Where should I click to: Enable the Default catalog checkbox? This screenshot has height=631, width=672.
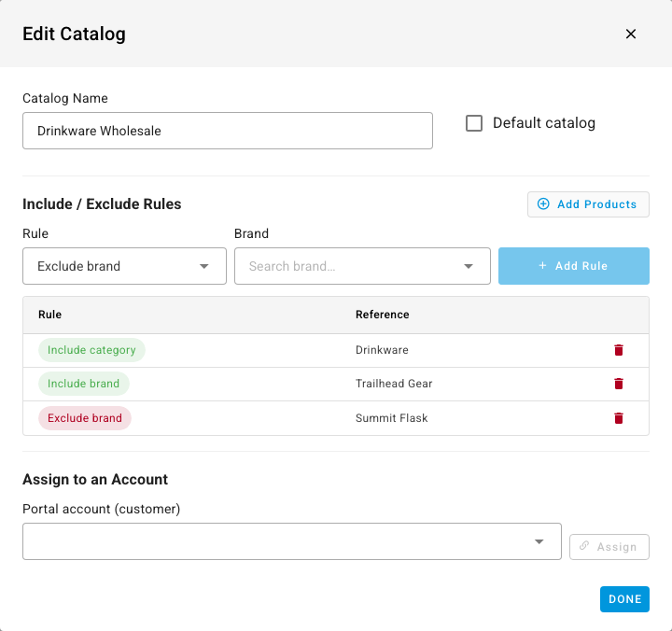(x=474, y=123)
